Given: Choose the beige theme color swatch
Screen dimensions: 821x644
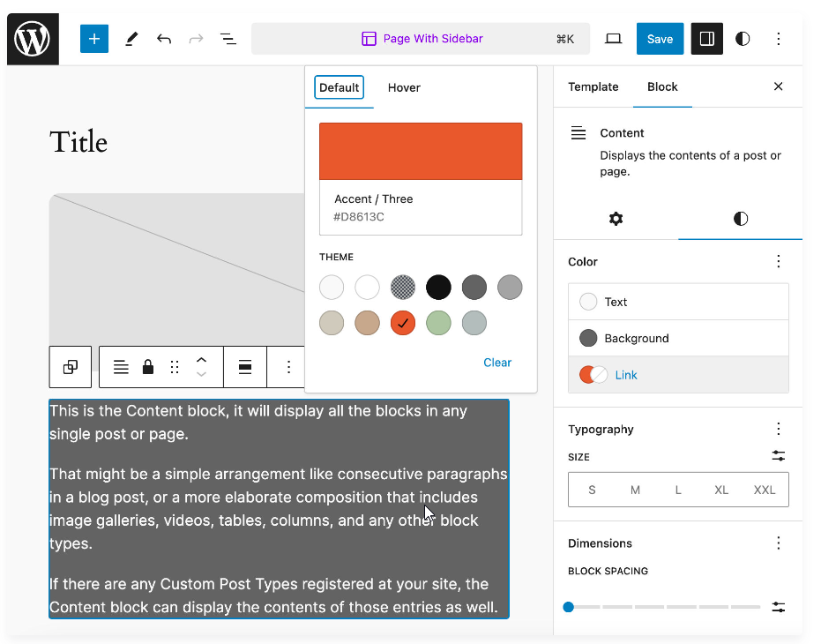Looking at the screenshot, I should [x=332, y=323].
